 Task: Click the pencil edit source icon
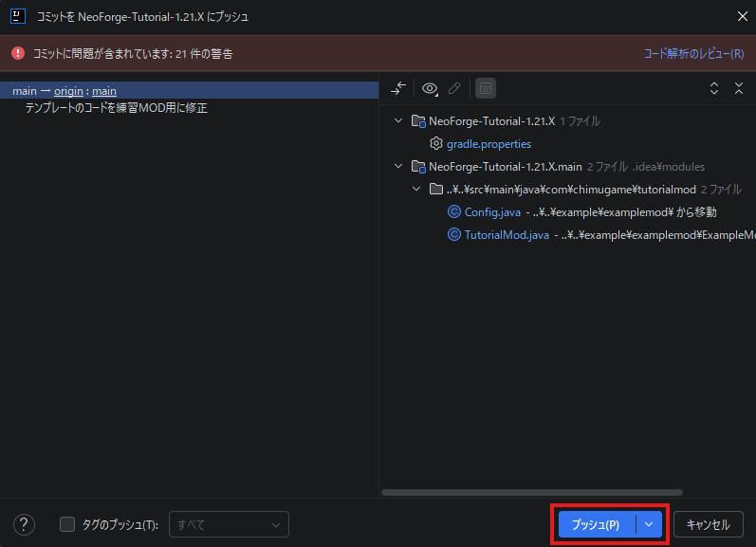454,88
